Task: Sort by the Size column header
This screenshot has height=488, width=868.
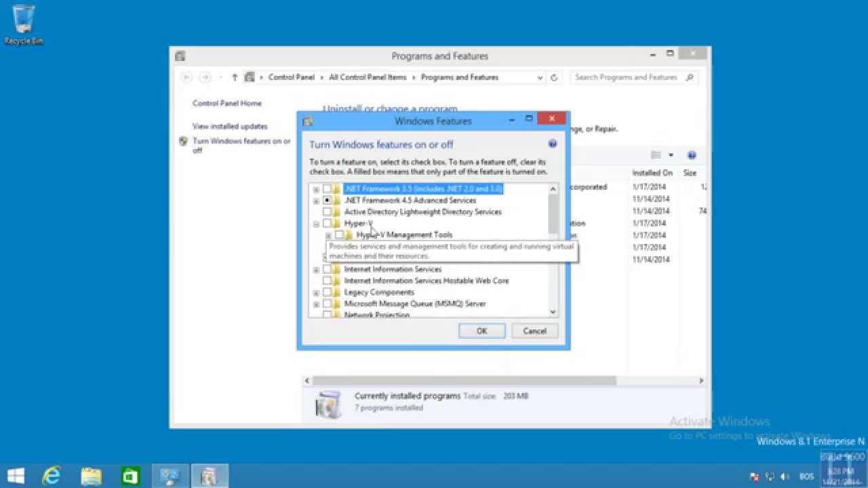Action: [690, 173]
